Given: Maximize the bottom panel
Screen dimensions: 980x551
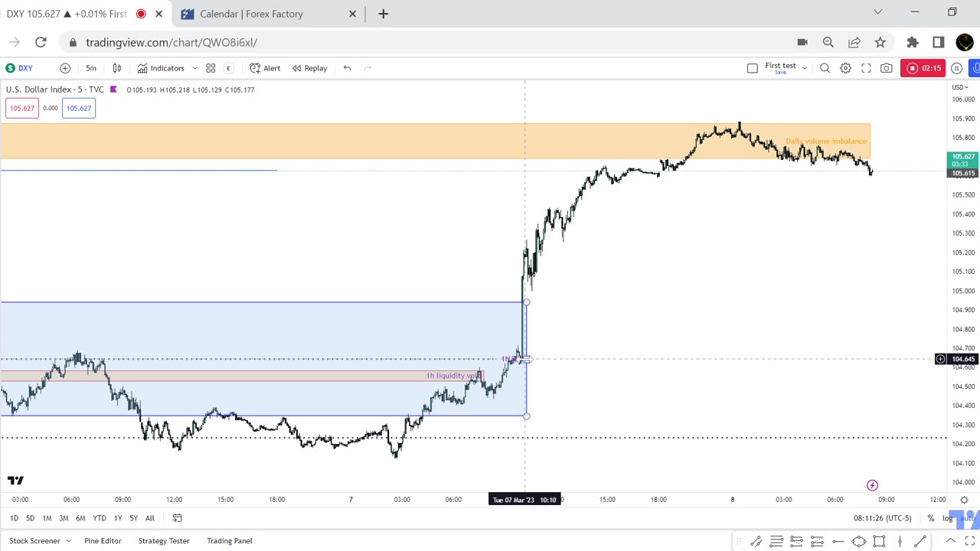Looking at the screenshot, I should (x=970, y=541).
